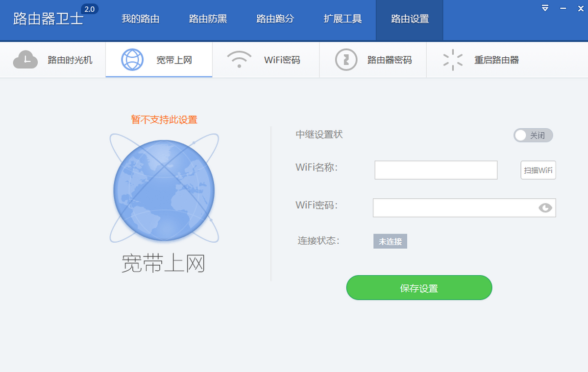Screen dimensions: 588x372
Task: Click the 扫描WiFi button
Action: (538, 170)
